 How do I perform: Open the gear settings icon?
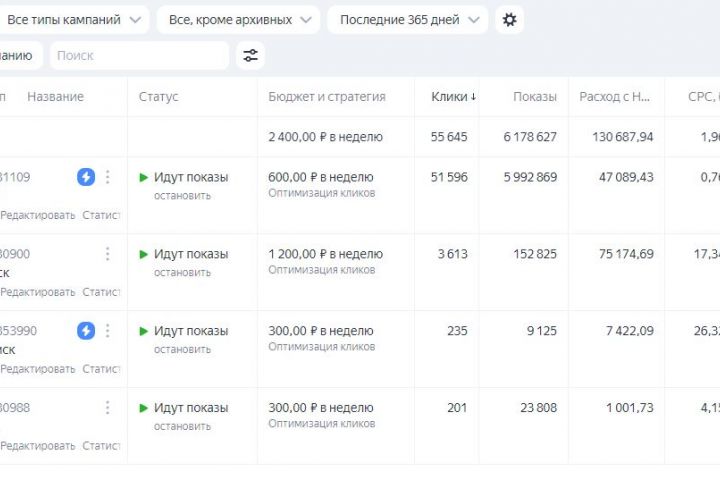509,19
